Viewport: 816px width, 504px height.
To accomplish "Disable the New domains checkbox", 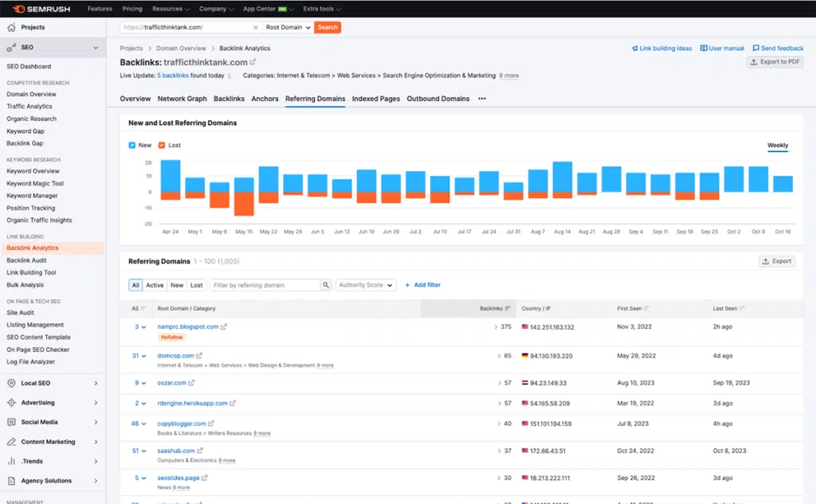I will coord(132,145).
